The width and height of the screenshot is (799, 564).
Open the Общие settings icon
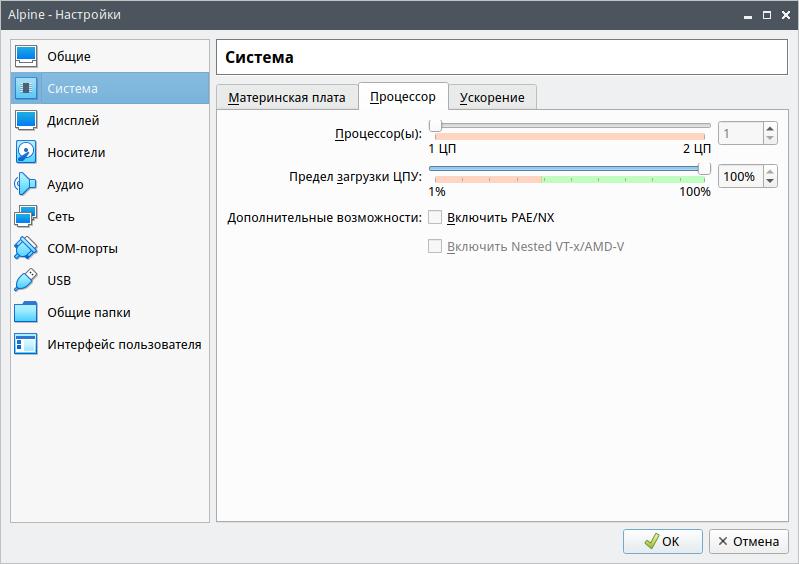pos(25,56)
